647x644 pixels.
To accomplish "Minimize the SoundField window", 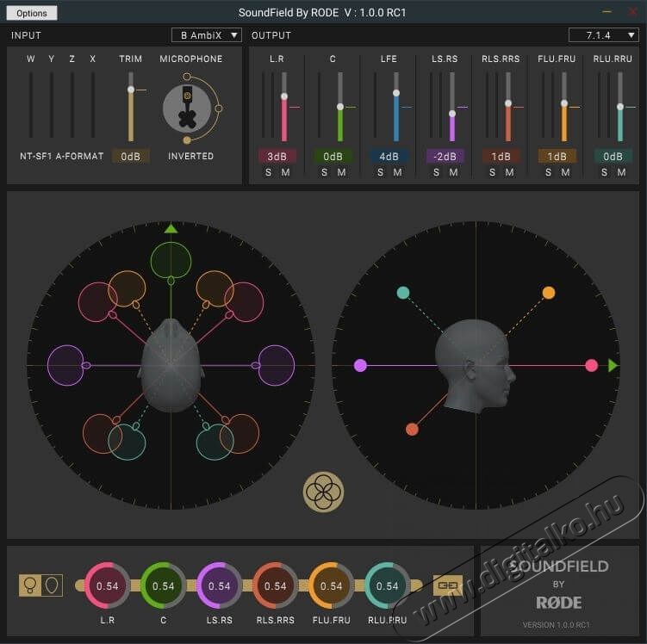I will click(x=607, y=12).
